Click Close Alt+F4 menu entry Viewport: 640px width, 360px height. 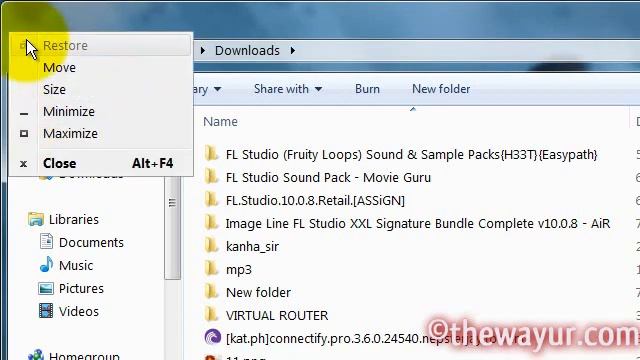[100, 164]
